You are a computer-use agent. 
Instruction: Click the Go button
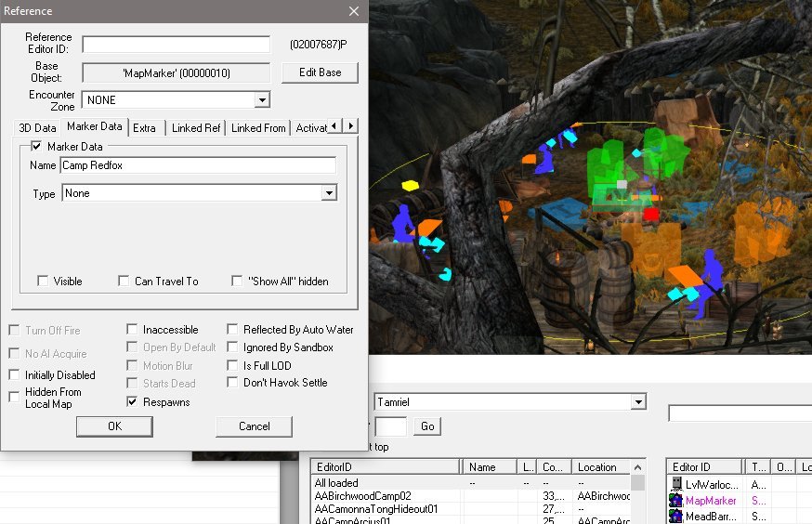(427, 426)
